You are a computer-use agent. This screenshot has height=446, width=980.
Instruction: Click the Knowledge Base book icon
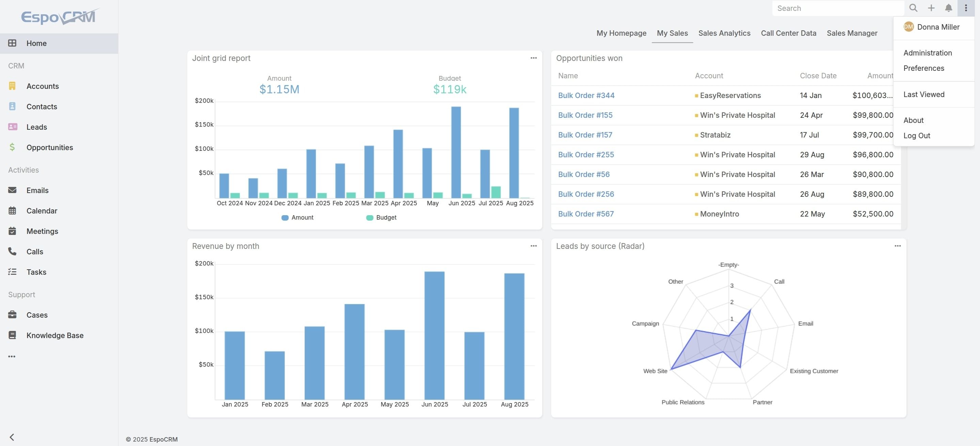(x=12, y=335)
